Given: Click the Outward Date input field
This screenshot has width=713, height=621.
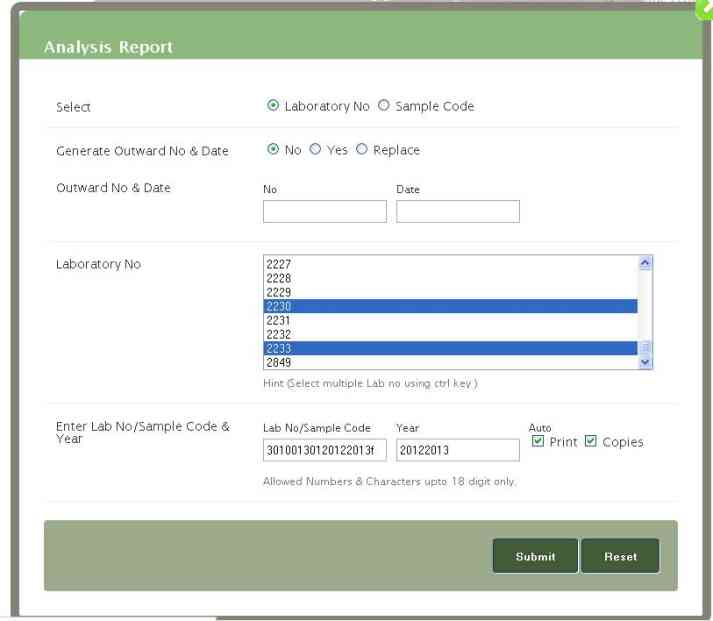Looking at the screenshot, I should 457,211.
